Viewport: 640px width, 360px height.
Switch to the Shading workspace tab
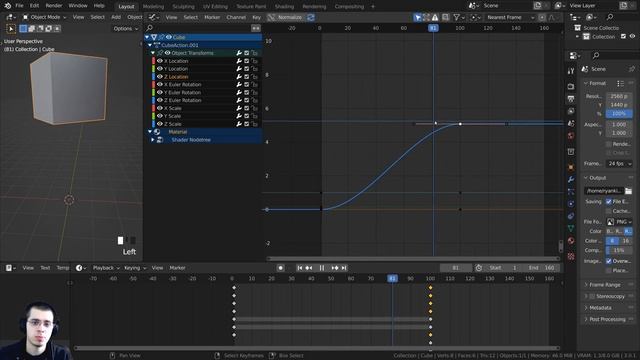[284, 7]
